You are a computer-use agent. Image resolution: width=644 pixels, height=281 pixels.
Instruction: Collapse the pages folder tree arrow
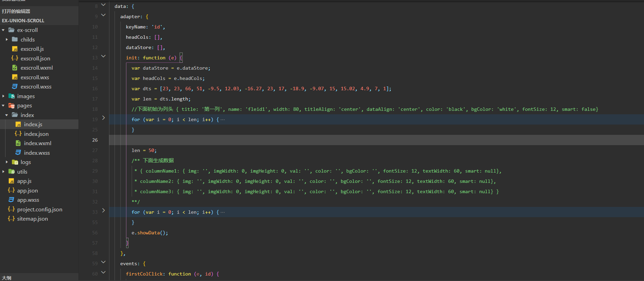(x=3, y=106)
